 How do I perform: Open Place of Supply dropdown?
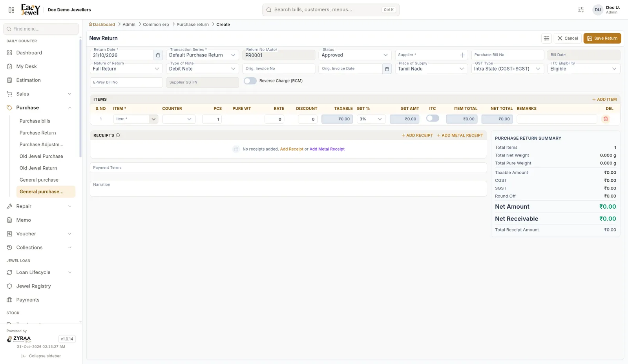click(431, 69)
